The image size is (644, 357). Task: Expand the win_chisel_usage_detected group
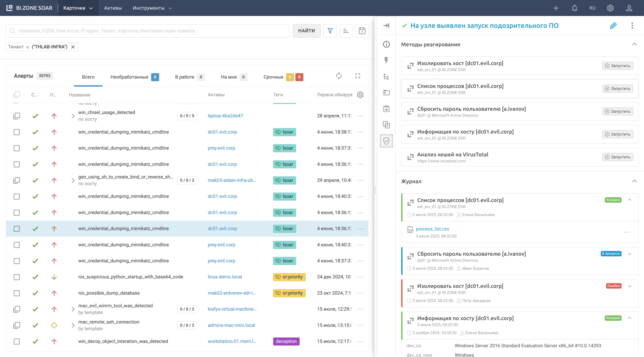pos(73,116)
